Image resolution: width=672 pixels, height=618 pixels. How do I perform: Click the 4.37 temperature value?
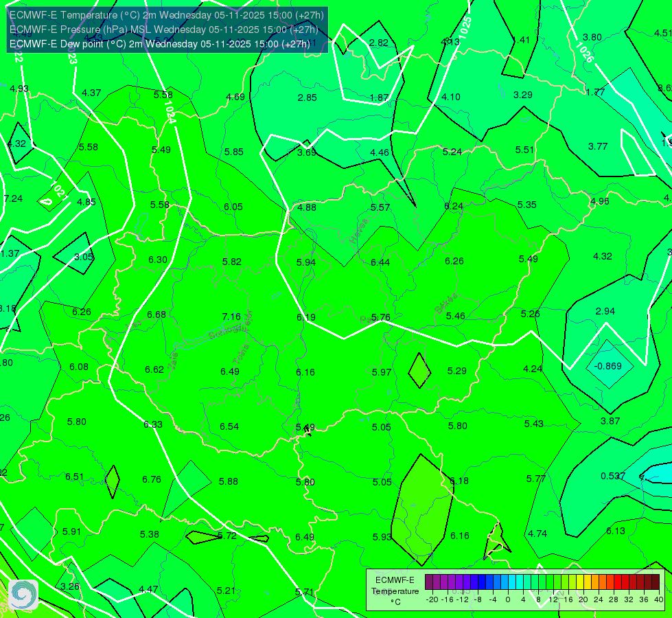[x=91, y=93]
